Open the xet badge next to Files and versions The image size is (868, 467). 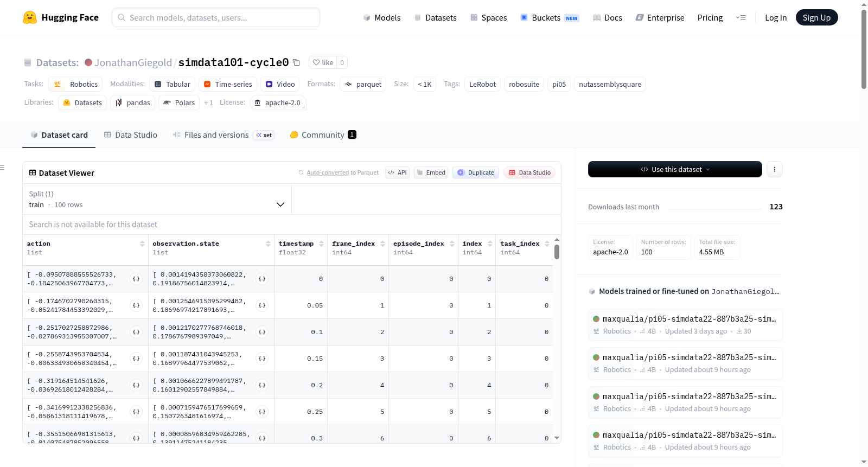click(x=264, y=135)
